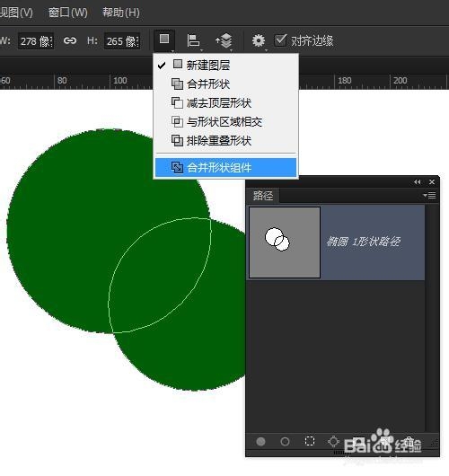Open the path operations button in options bar
The image size is (449, 476).
click(164, 40)
